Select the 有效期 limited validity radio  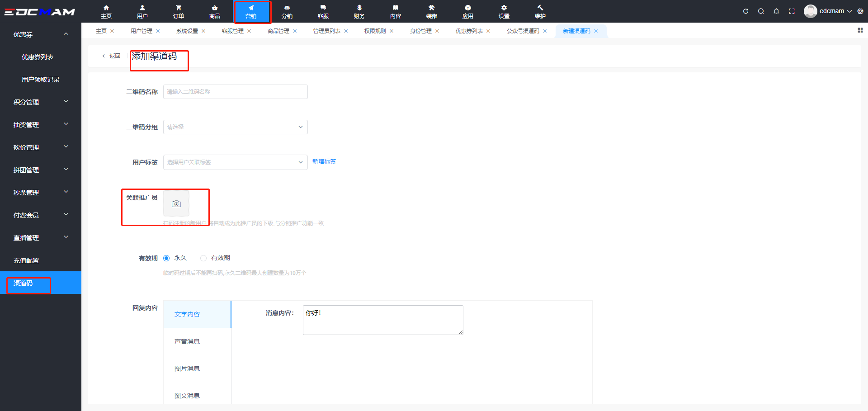pyautogui.click(x=203, y=258)
